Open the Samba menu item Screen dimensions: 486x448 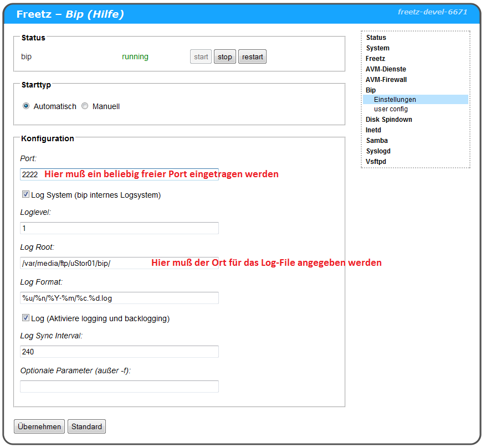tap(377, 141)
